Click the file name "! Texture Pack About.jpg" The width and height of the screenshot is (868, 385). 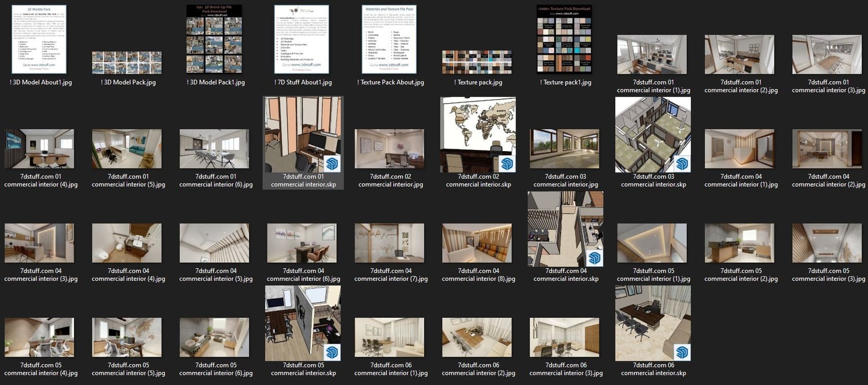point(391,82)
